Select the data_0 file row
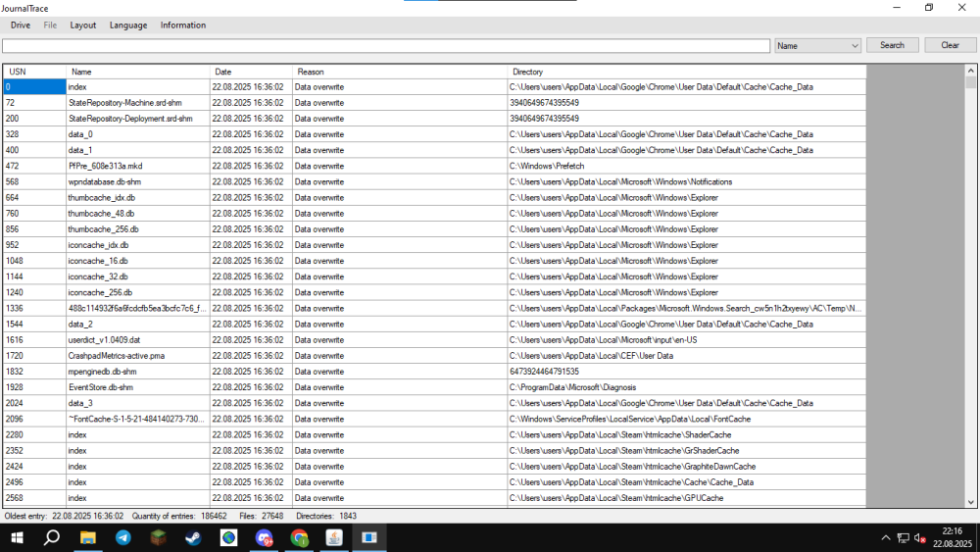This screenshot has width=980, height=552. [435, 134]
